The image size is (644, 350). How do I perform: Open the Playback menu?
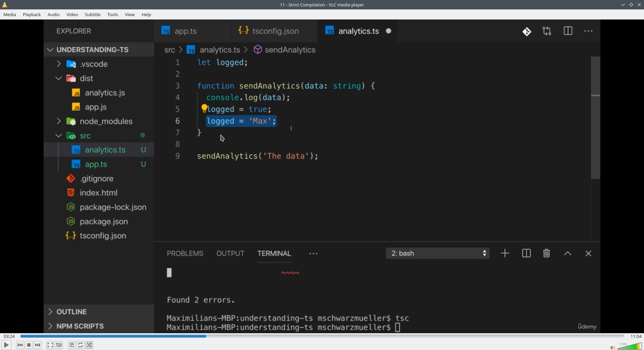click(32, 15)
